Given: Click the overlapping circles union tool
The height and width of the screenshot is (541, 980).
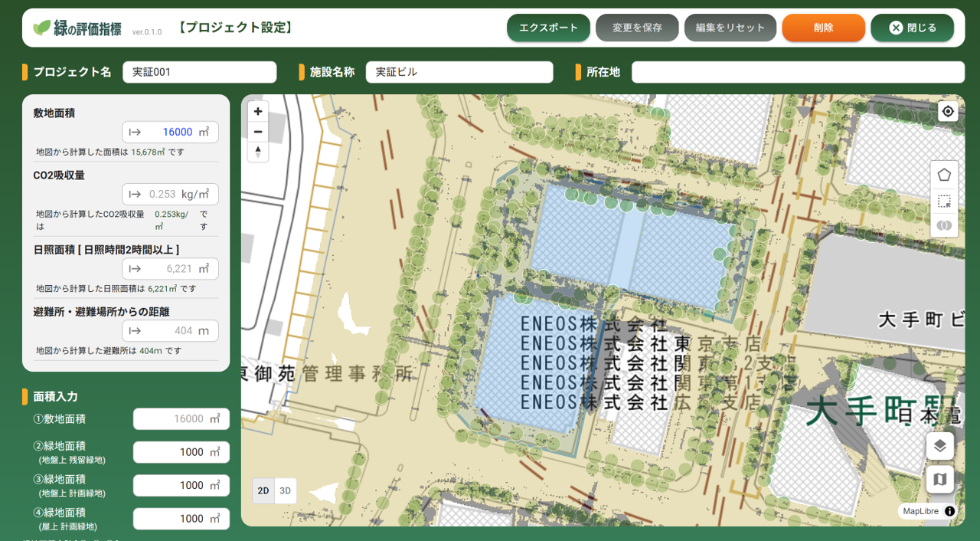Looking at the screenshot, I should point(944,225).
